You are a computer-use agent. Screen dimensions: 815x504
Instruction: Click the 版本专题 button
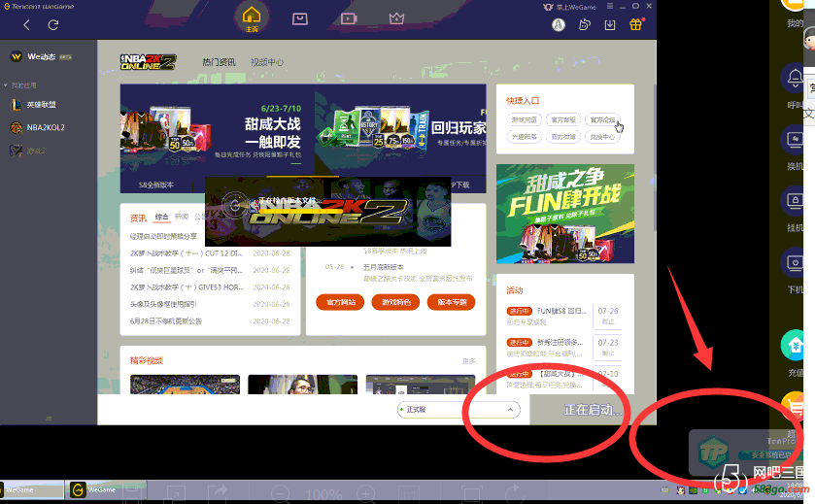click(451, 302)
